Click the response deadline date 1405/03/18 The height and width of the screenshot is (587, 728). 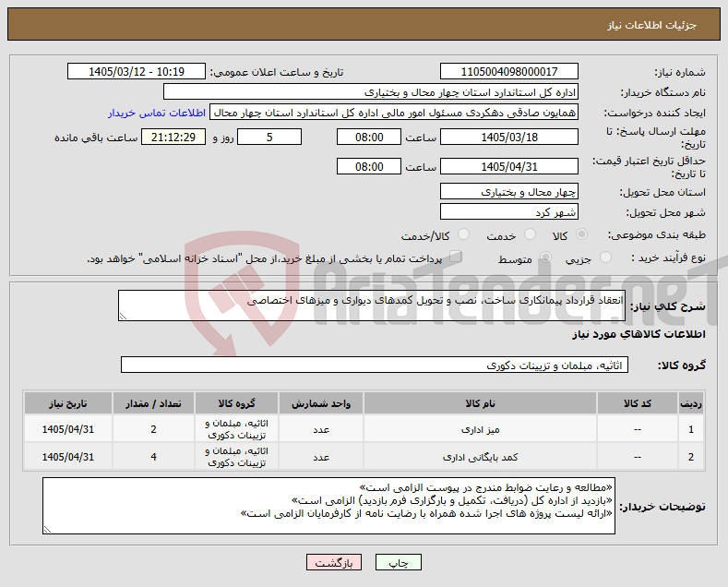point(508,137)
